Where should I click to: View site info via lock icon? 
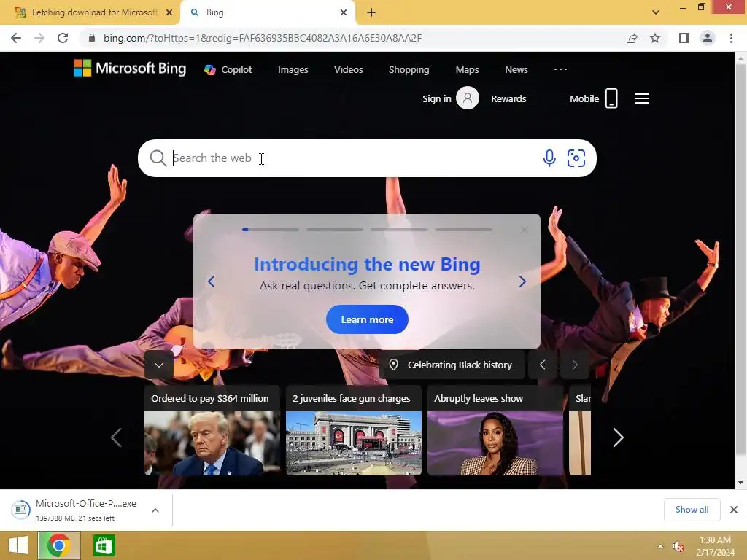tap(92, 38)
